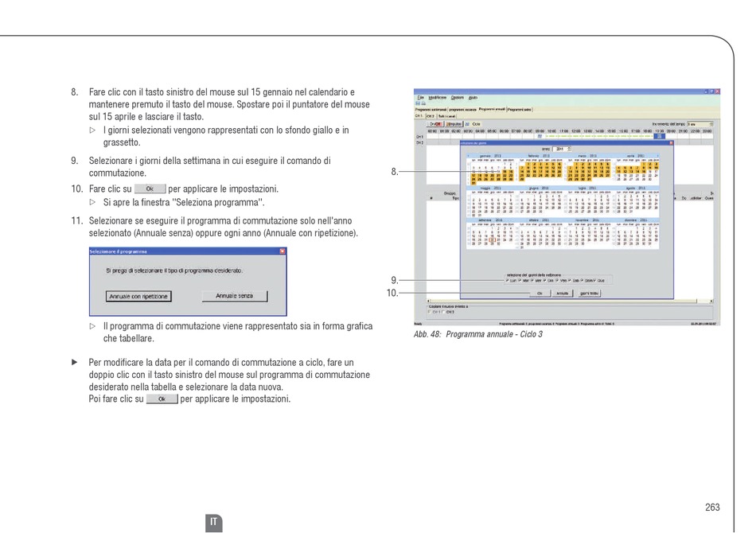Image resolution: width=756 pixels, height=533 pixels.
Task: Switch to the programmi vacanza tab
Action: [462, 110]
